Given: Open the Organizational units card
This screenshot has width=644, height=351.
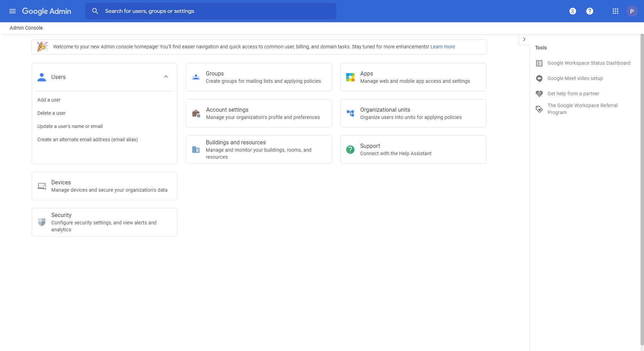Looking at the screenshot, I should coord(413,113).
